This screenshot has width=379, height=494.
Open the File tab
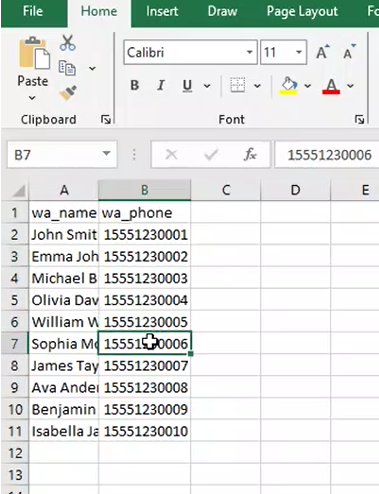click(33, 12)
